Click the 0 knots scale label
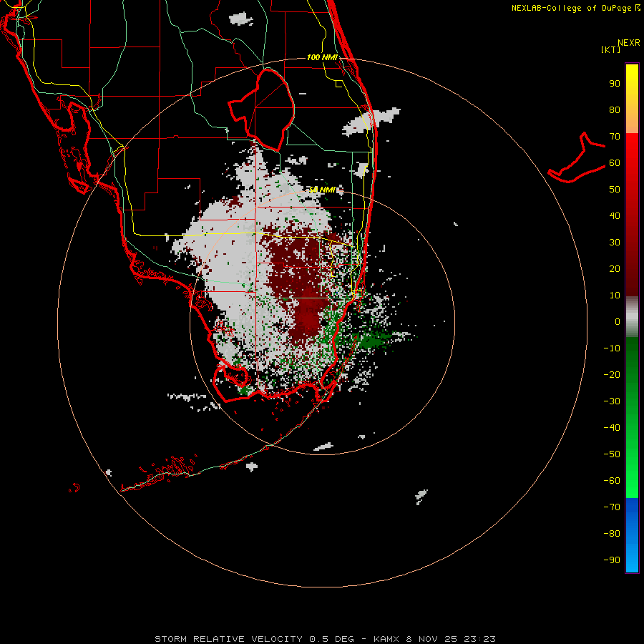Image resolution: width=644 pixels, height=644 pixels. tap(618, 321)
